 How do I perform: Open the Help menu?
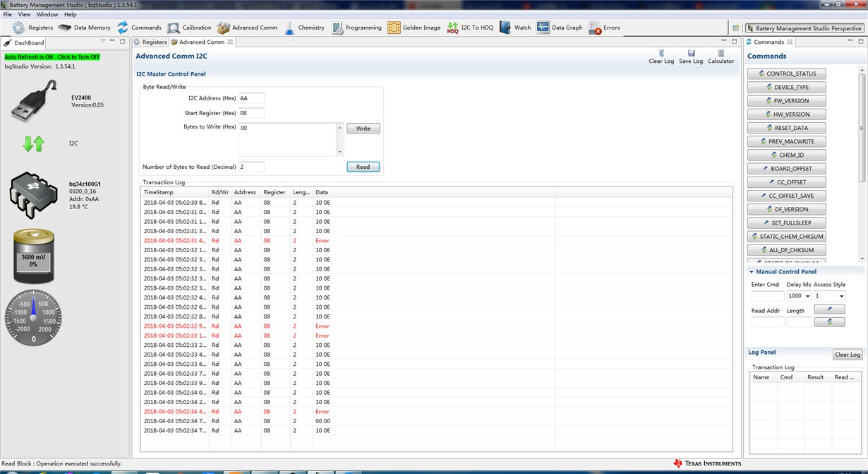coord(71,14)
